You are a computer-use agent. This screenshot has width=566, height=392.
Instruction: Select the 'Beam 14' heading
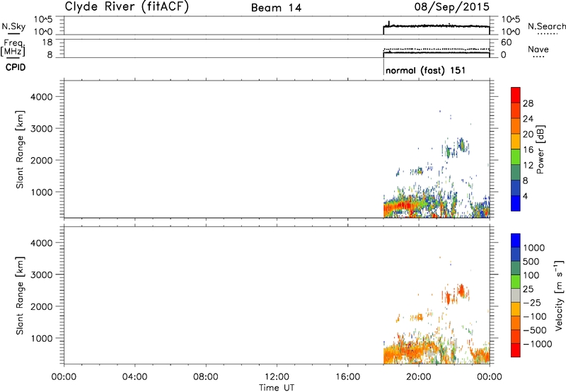[x=276, y=8]
